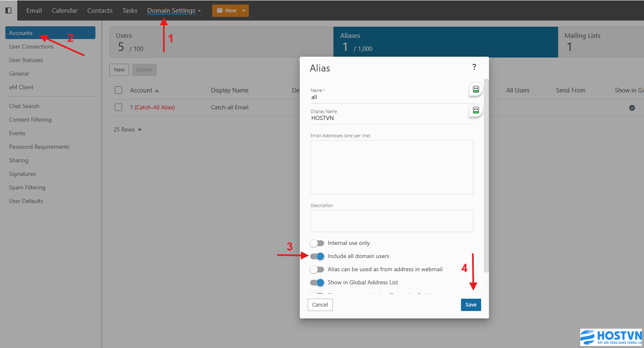Click the icon beside Name field
Image resolution: width=644 pixels, height=348 pixels.
476,89
